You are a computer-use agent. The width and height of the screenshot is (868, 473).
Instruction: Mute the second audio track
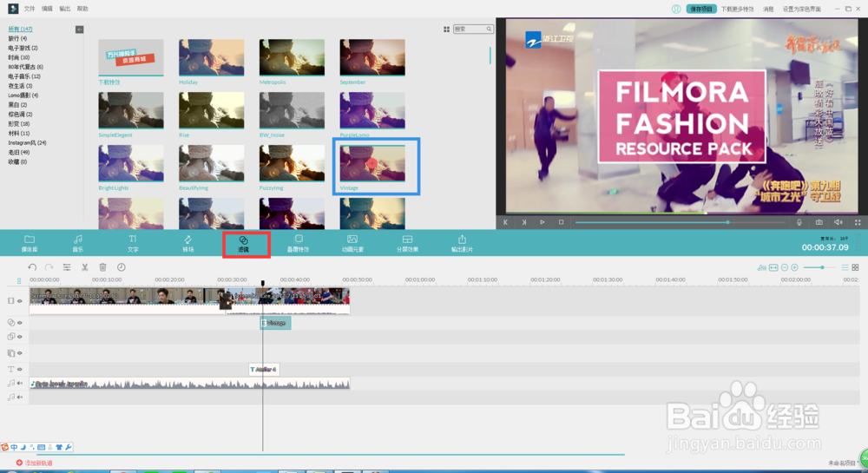[20, 397]
